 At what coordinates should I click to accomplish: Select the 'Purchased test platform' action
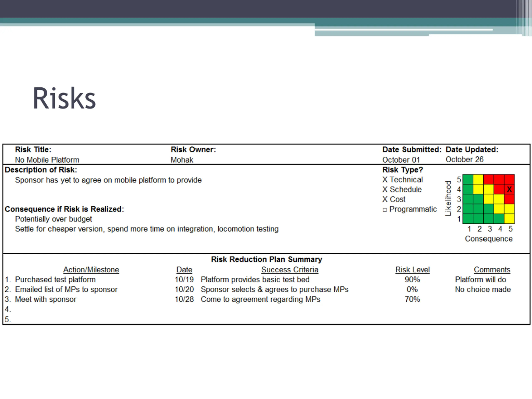[x=55, y=280]
